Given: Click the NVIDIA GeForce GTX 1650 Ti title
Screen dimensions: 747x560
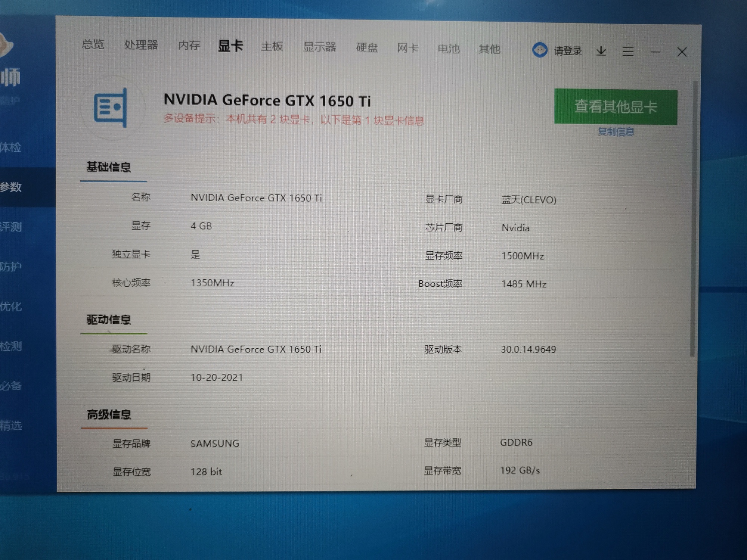Looking at the screenshot, I should point(267,100).
